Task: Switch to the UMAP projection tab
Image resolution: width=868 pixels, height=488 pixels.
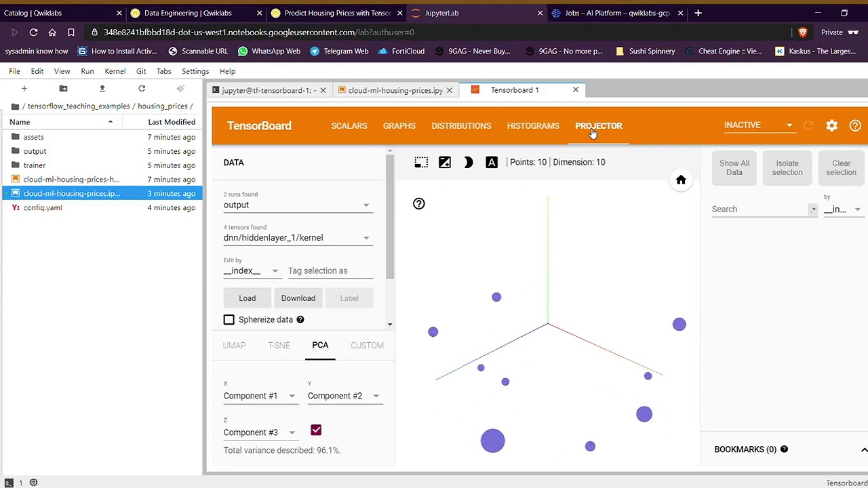Action: pyautogui.click(x=235, y=346)
